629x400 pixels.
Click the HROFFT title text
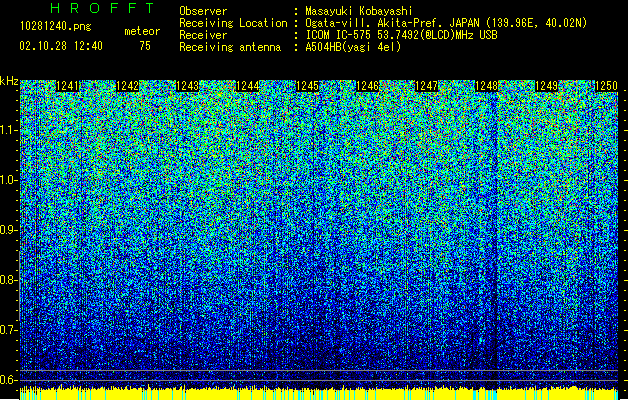(103, 8)
